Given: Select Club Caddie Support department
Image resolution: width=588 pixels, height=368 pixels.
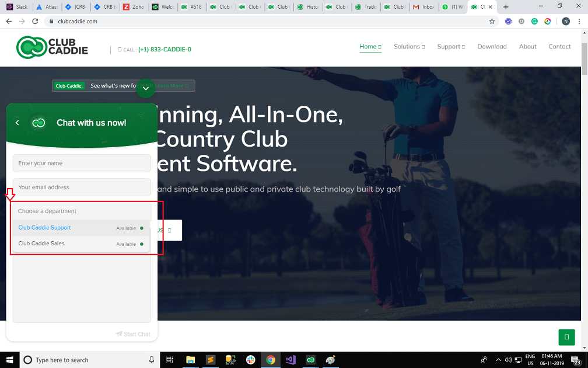Looking at the screenshot, I should click(81, 228).
